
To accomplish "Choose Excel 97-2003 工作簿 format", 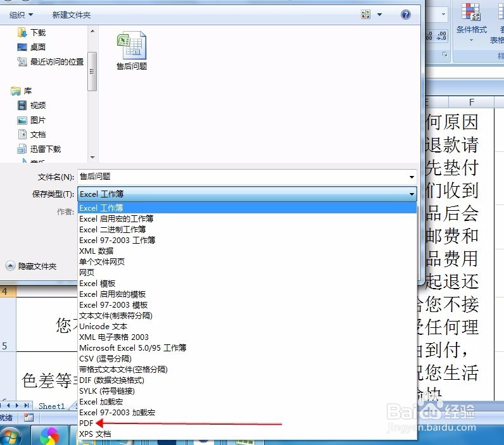I will click(x=247, y=241).
